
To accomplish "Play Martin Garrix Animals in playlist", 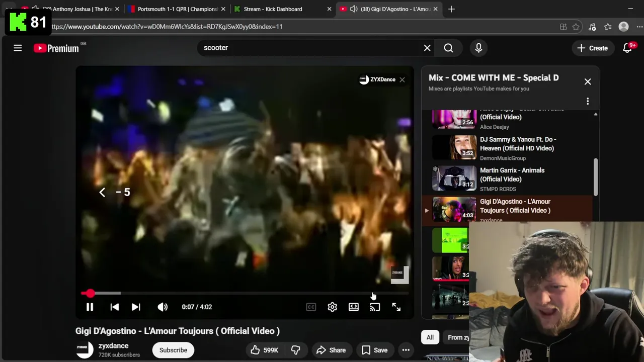I will 511,179.
